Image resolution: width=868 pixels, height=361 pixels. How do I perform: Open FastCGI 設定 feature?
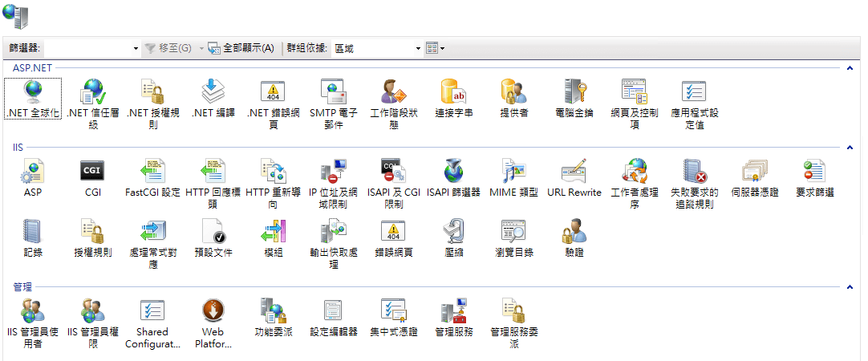coord(153,178)
